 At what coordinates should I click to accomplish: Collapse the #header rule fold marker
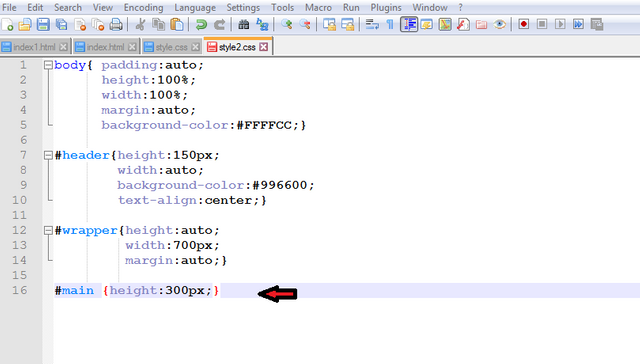[48, 155]
